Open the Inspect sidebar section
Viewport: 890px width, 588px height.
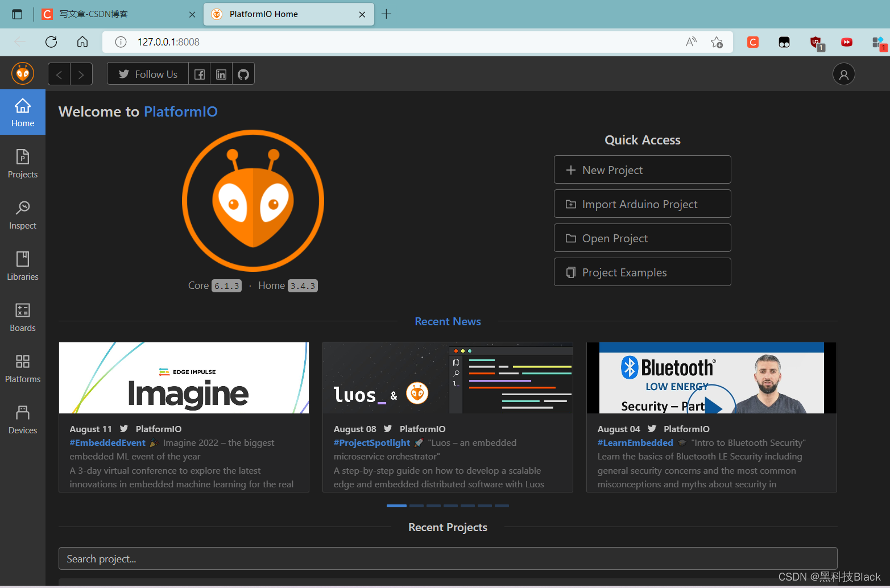23,214
